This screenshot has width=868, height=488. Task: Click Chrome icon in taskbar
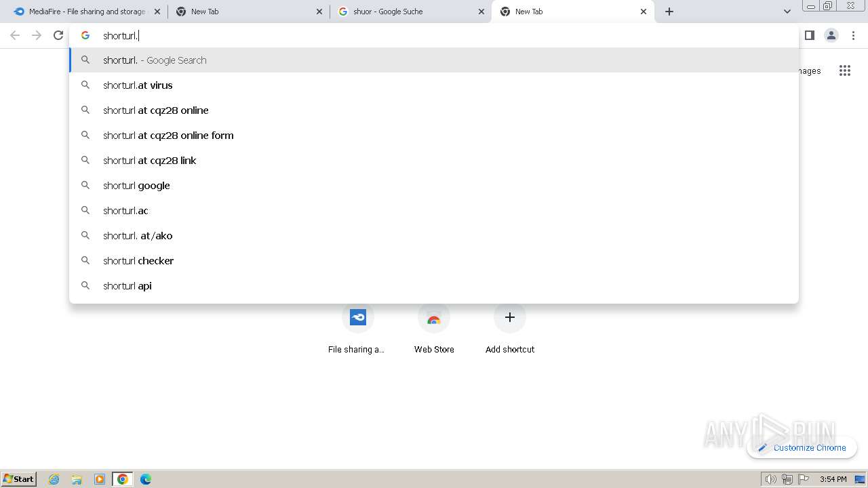123,479
